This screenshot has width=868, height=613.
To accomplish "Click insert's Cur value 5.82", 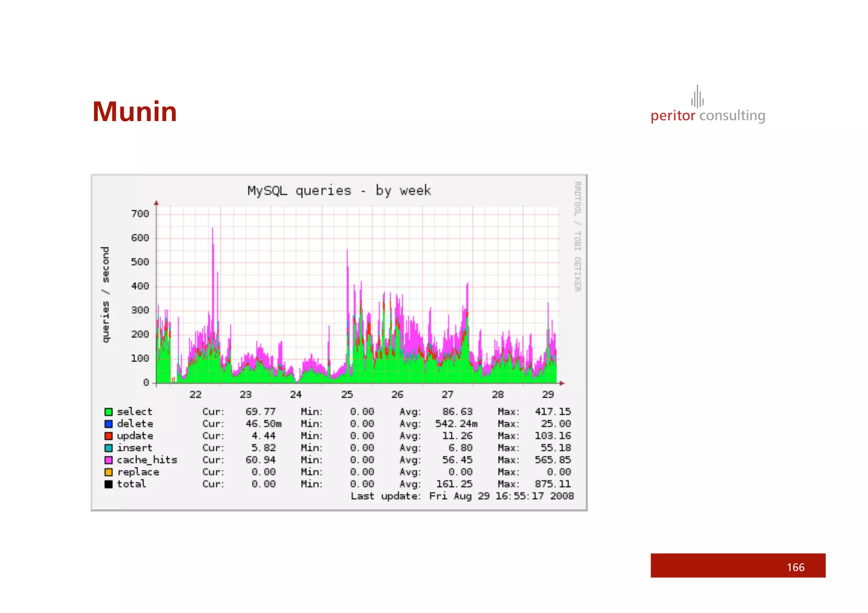I will click(x=264, y=448).
